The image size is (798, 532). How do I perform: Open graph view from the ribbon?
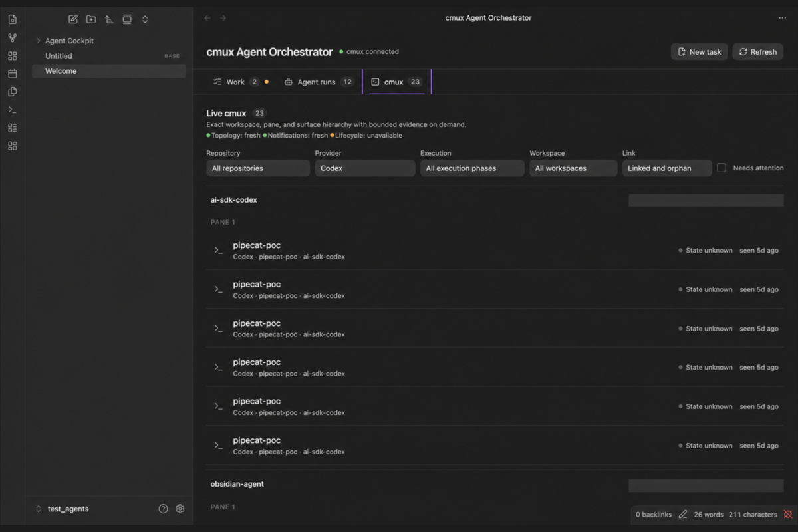[12, 38]
